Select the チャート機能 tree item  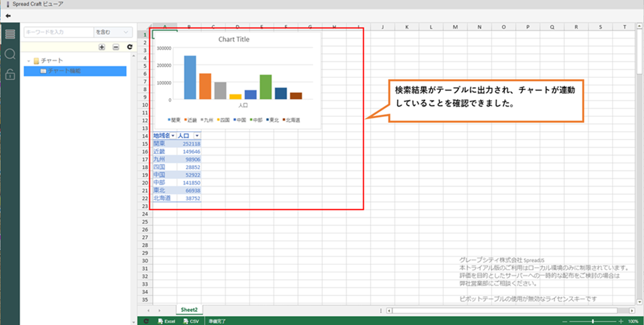(x=64, y=71)
